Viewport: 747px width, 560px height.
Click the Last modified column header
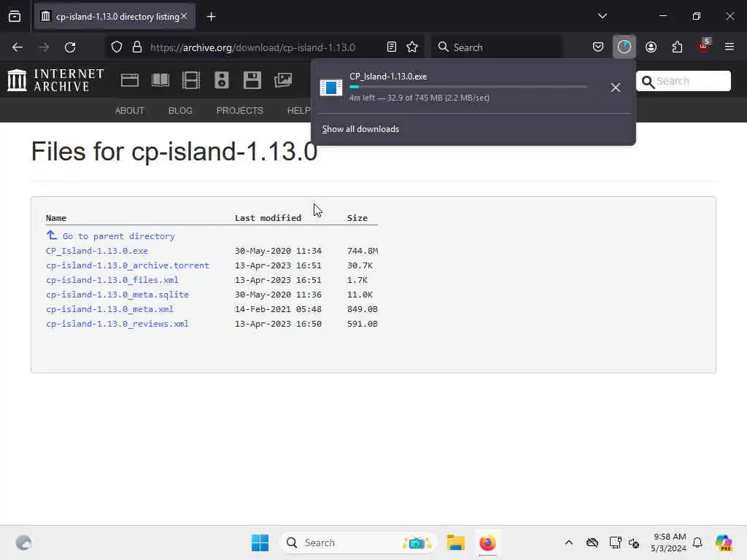coord(268,218)
